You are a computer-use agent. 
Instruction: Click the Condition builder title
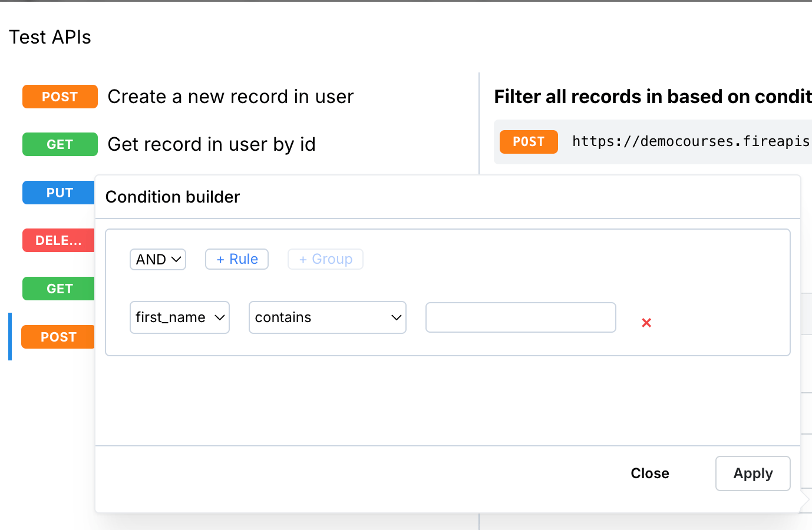click(x=173, y=197)
